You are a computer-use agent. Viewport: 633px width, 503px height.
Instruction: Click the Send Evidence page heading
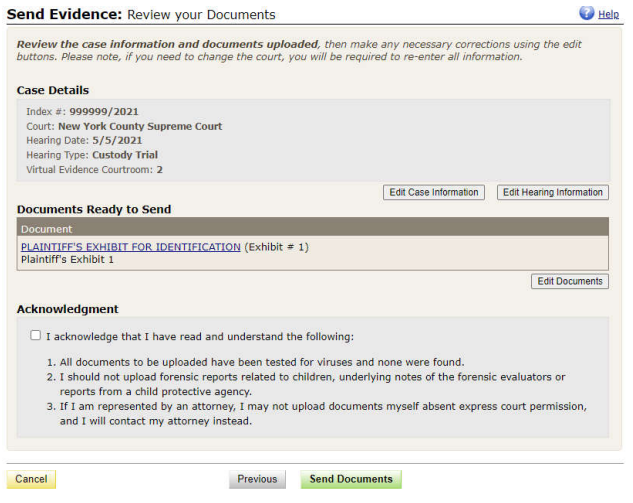click(63, 15)
